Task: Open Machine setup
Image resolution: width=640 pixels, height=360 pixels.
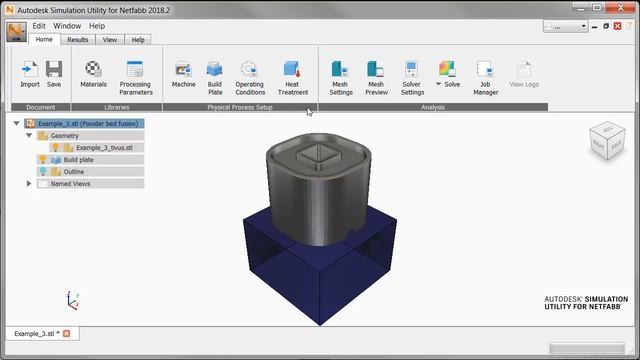Action: 183,74
